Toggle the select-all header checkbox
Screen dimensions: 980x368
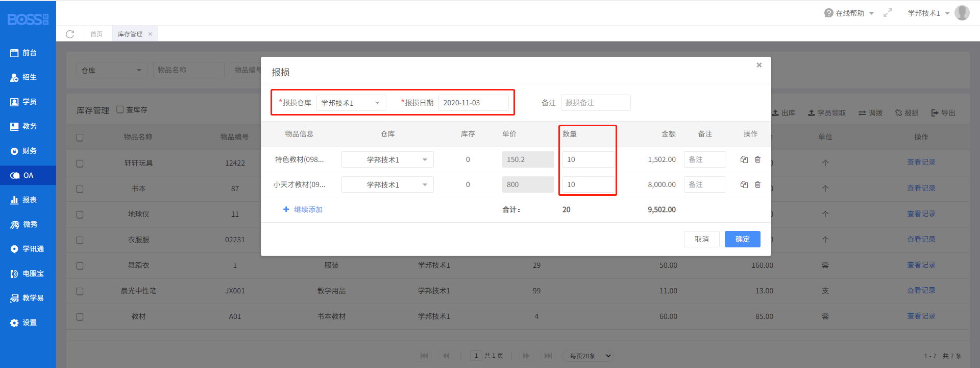(80, 137)
